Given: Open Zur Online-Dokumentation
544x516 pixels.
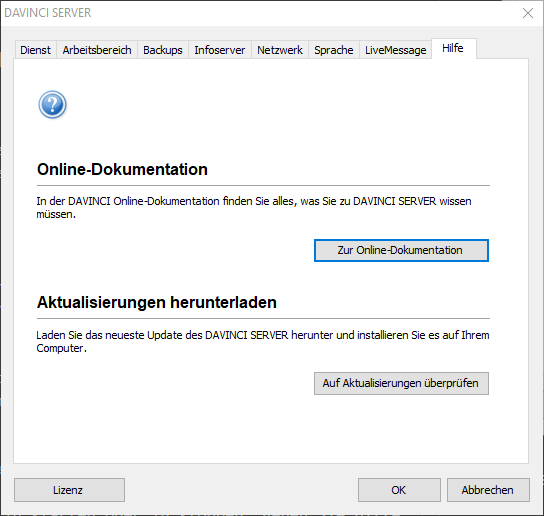Looking at the screenshot, I should pos(401,250).
